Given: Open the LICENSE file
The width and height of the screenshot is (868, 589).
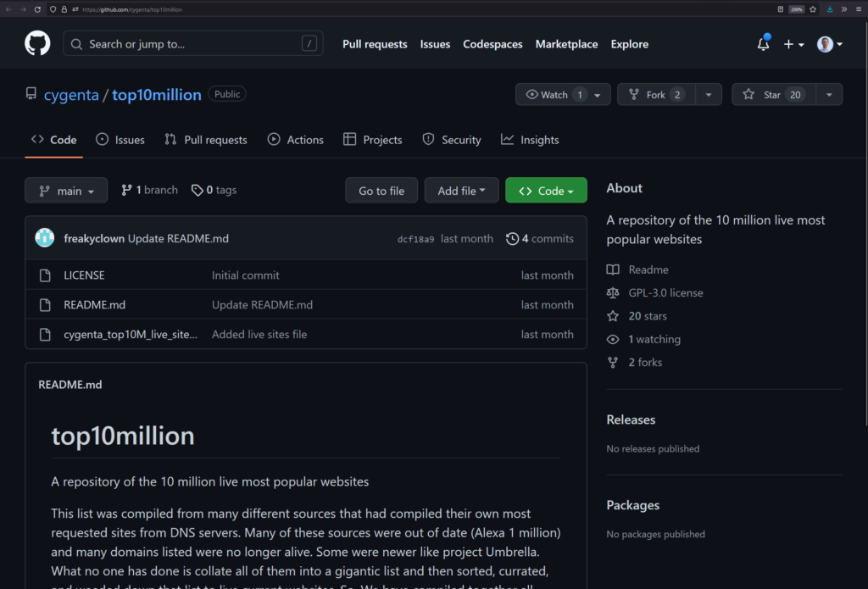Looking at the screenshot, I should (84, 275).
